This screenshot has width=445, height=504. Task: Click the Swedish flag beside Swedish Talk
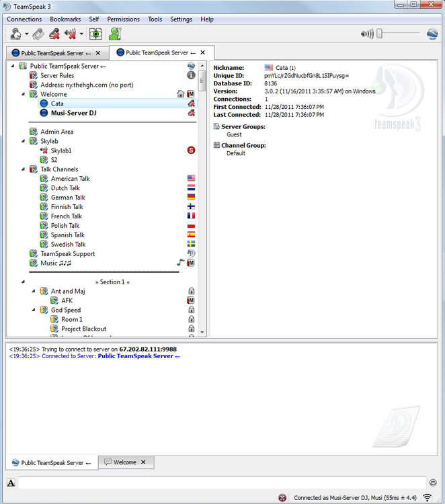click(x=191, y=244)
